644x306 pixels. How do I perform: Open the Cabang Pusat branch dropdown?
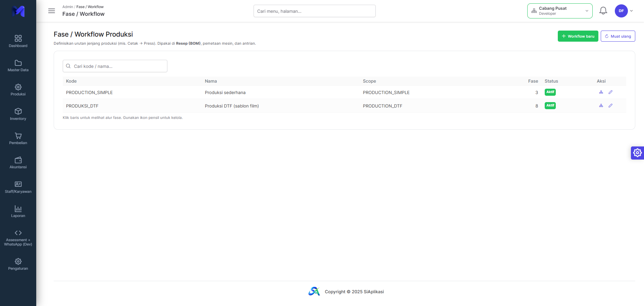point(560,11)
